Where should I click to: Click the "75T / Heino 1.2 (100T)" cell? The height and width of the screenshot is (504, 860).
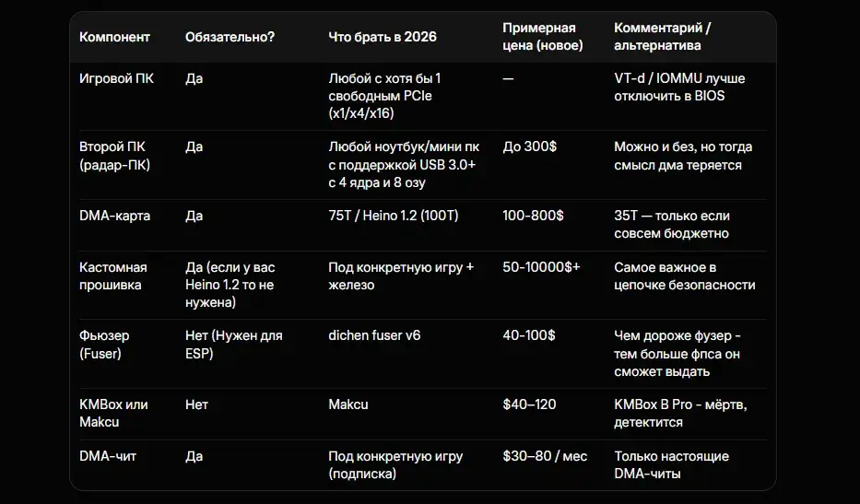pos(394,216)
